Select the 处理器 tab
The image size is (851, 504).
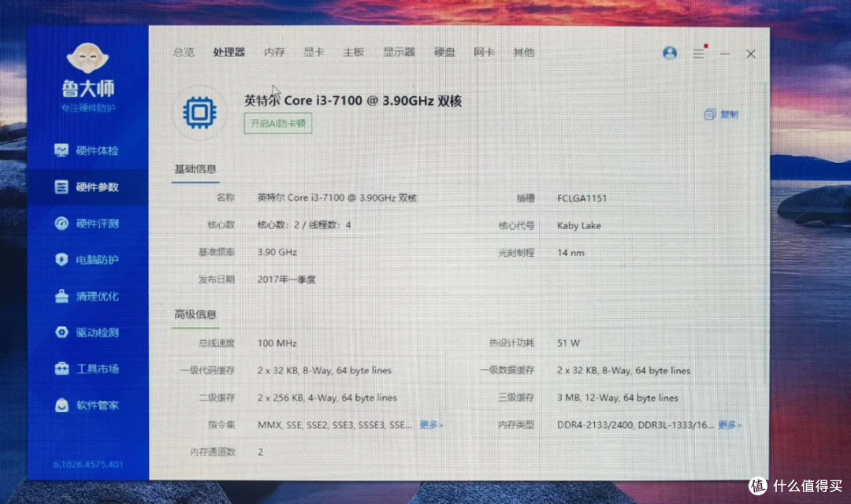(229, 52)
